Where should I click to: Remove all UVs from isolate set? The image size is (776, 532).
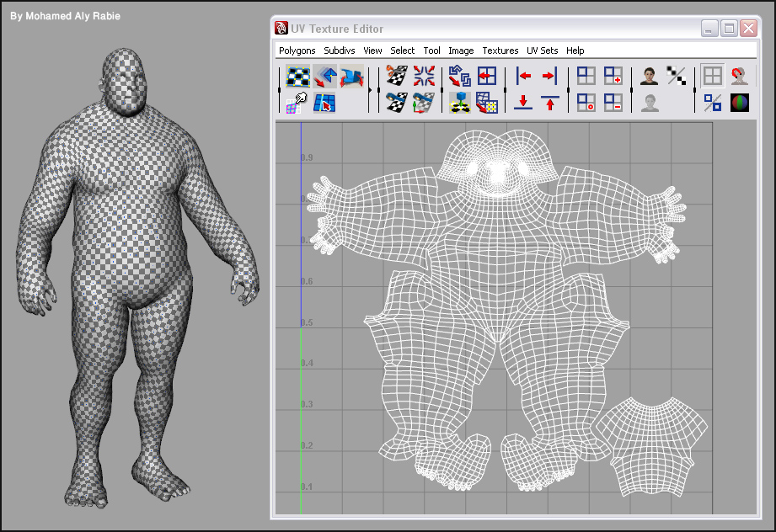pos(586,103)
